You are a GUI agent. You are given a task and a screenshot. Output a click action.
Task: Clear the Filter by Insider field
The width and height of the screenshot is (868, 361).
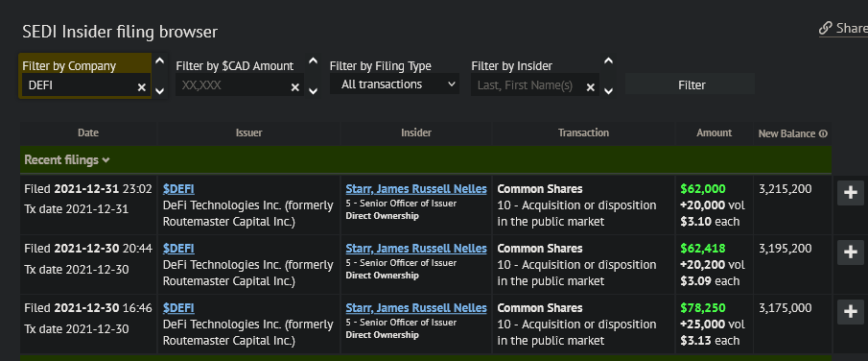(591, 87)
